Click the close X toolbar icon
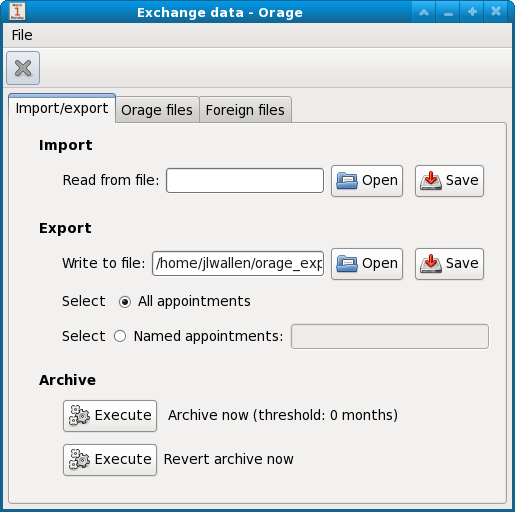This screenshot has height=512, width=515. click(x=23, y=68)
